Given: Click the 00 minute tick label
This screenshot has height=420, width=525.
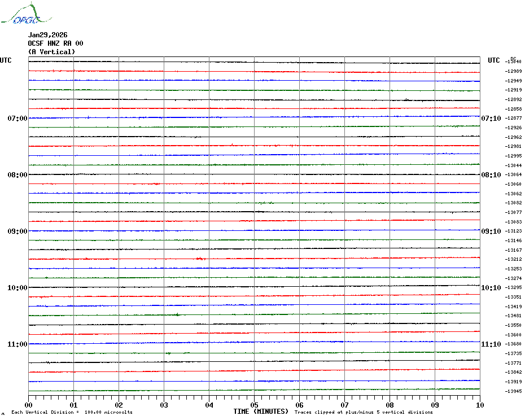Looking at the screenshot, I should [x=28, y=405].
